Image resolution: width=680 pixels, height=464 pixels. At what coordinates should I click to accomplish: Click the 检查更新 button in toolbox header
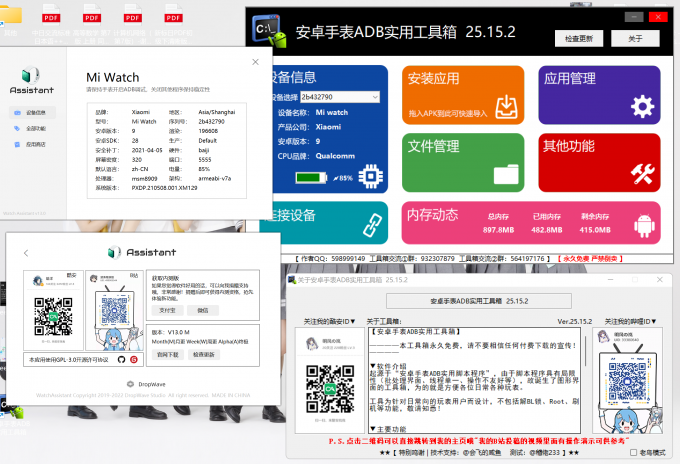click(579, 39)
